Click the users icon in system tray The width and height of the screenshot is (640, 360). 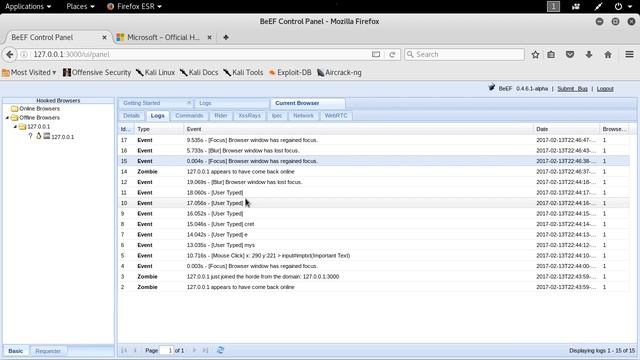click(x=576, y=6)
